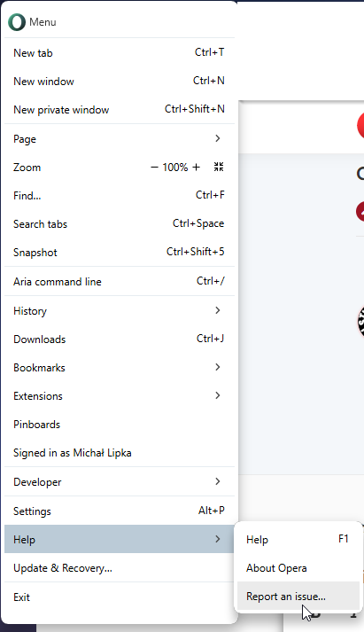Open Settings from the menu

click(x=120, y=511)
